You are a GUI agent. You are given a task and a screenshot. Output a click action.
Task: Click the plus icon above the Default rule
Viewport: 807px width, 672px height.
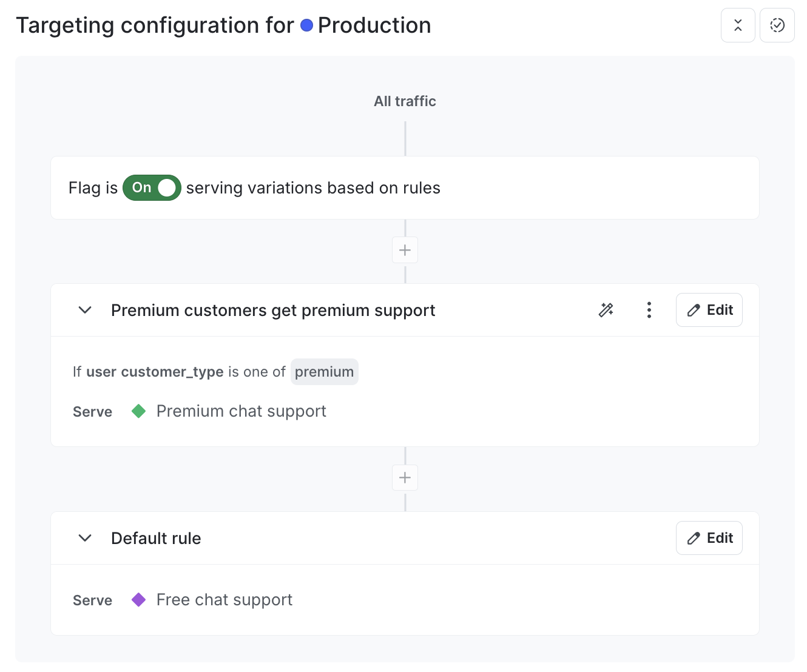click(405, 477)
